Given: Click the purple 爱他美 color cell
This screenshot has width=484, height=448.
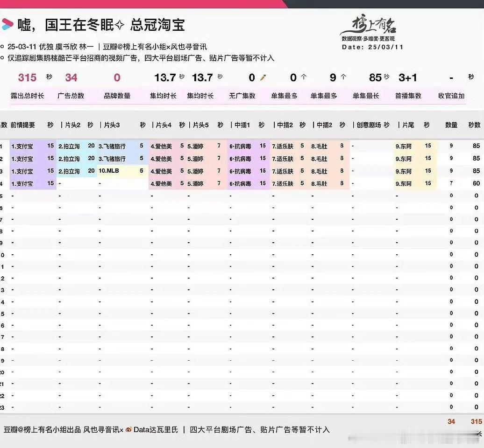Looking at the screenshot, I should coord(163,146).
